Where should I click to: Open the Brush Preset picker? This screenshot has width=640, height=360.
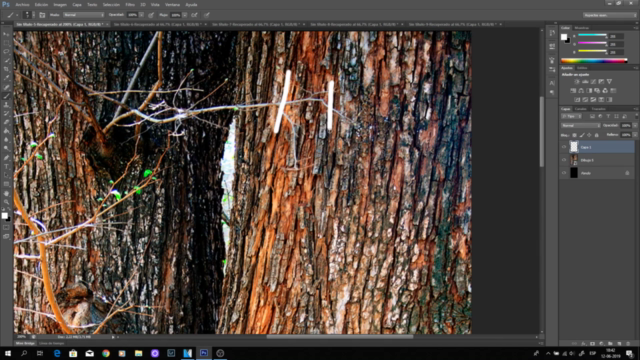28,15
